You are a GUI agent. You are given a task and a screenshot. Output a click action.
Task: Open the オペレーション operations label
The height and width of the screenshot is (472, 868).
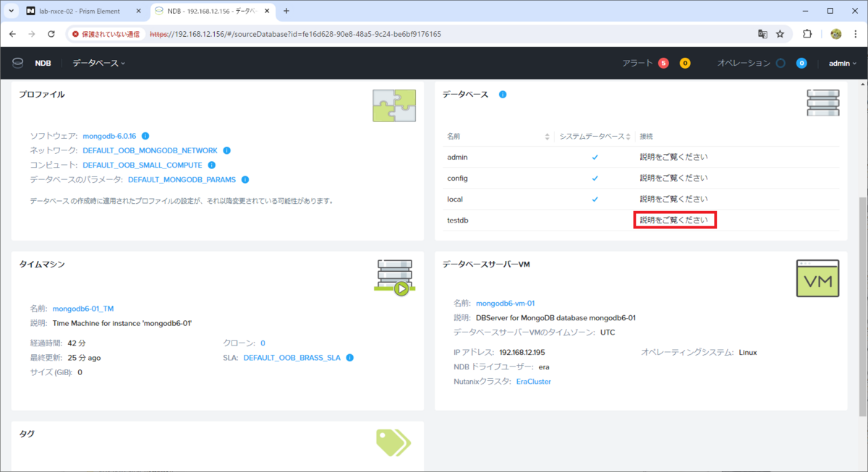coord(744,63)
